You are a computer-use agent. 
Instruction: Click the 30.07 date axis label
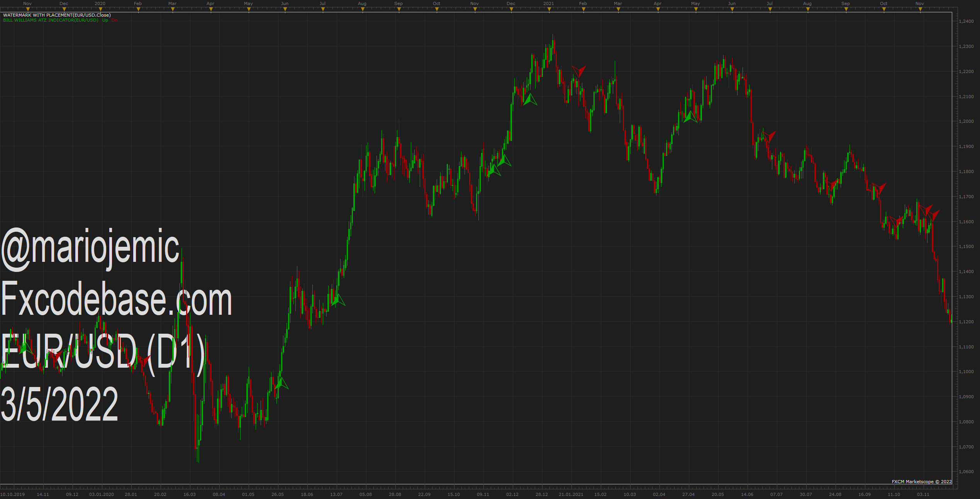pos(806,494)
